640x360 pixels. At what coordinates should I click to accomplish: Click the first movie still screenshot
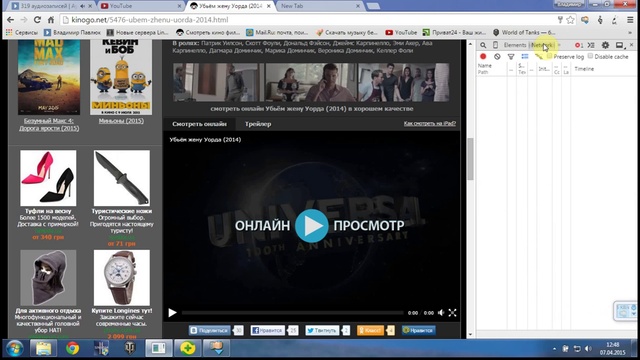pos(218,82)
